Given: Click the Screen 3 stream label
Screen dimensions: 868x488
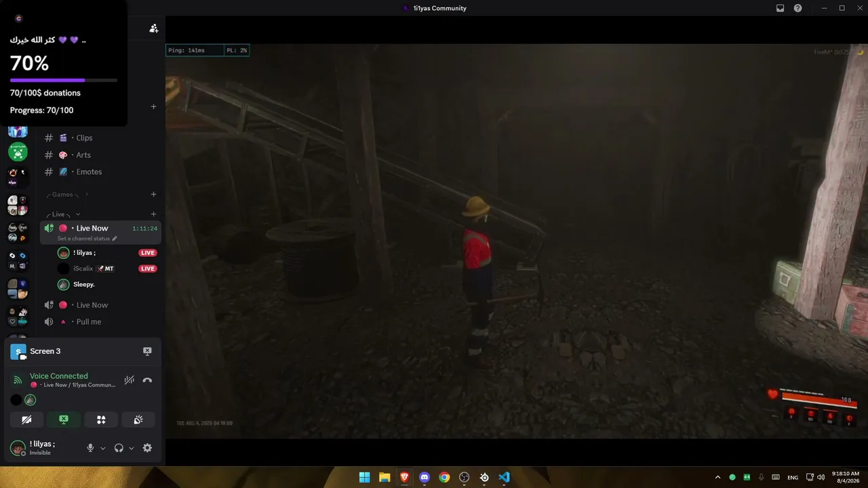Looking at the screenshot, I should (45, 351).
